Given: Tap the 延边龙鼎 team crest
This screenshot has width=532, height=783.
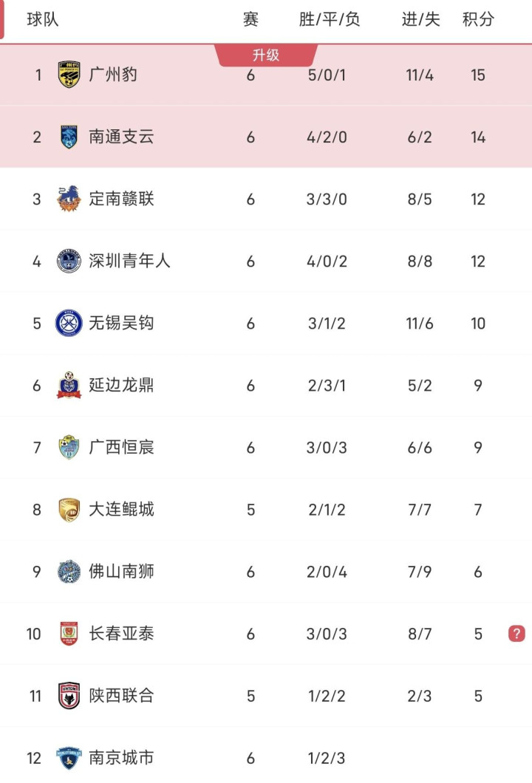Looking at the screenshot, I should click(x=69, y=385).
